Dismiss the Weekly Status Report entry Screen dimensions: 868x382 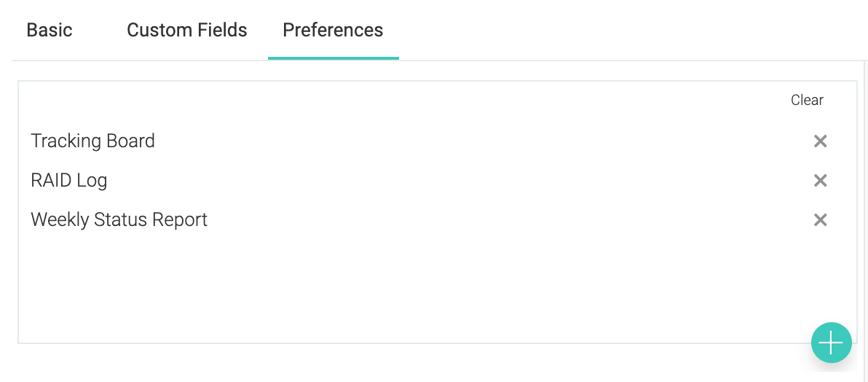pos(820,220)
